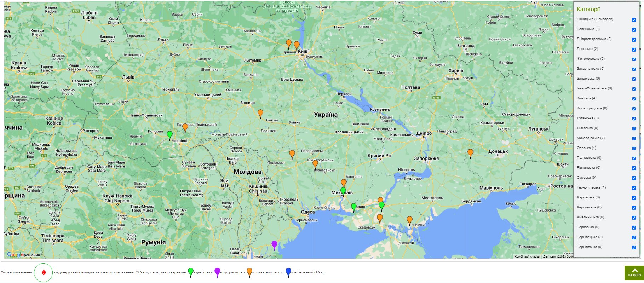Open the orange marker west of Первомайськ
The image size is (644, 283).
click(292, 155)
